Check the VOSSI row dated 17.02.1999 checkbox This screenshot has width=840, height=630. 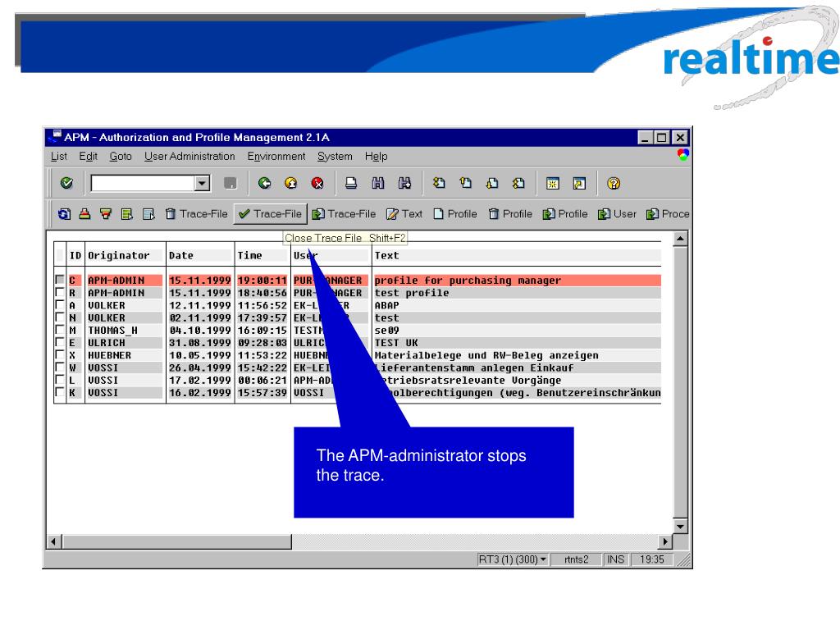[60, 380]
